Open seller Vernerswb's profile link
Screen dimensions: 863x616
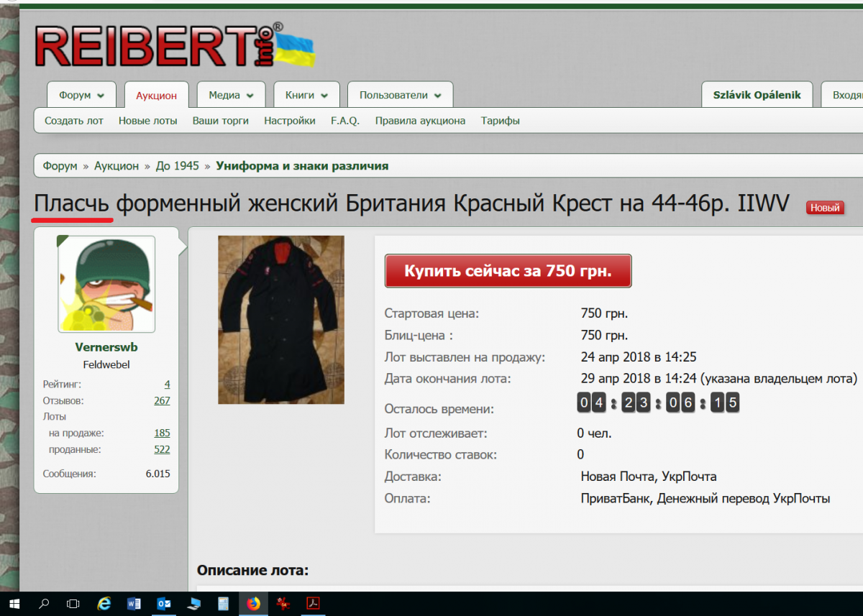tap(106, 347)
